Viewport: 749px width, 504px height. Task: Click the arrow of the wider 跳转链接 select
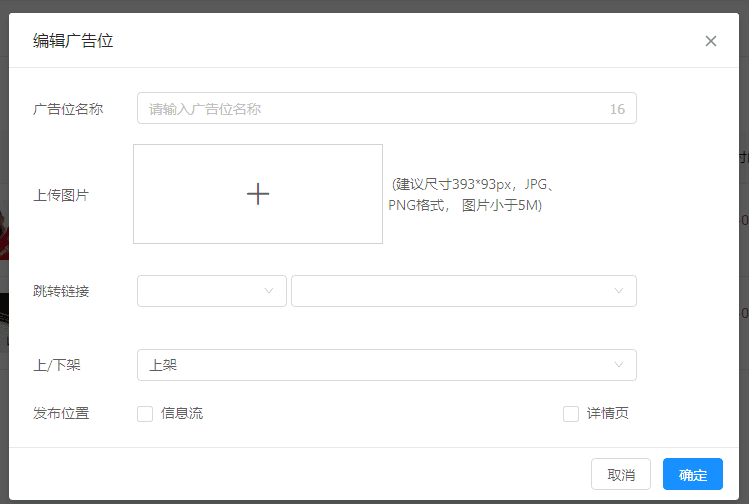click(x=619, y=291)
